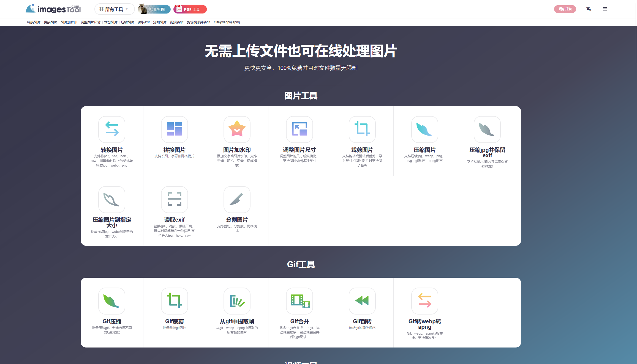Click the 拼接图片 collage grid icon
Viewport: 637px width, 364px height.
pos(174,129)
